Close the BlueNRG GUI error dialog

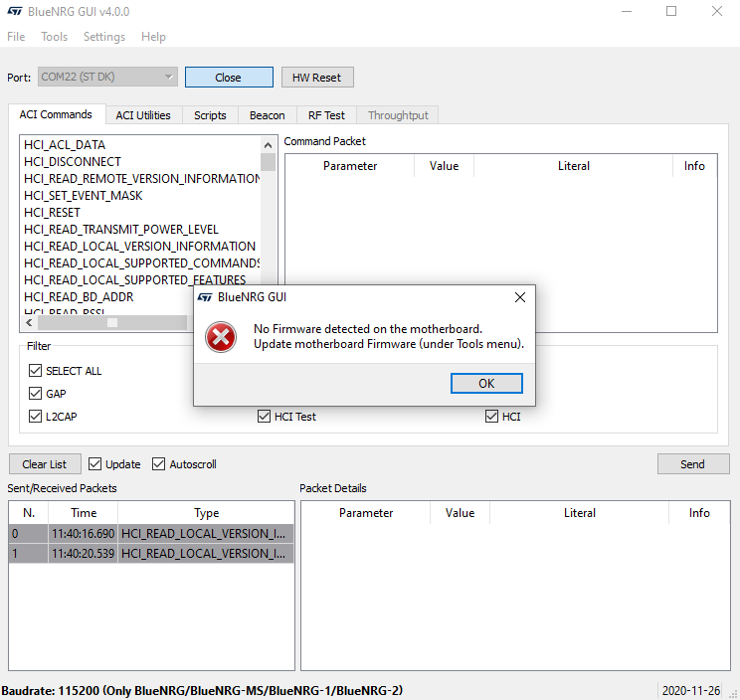[519, 297]
